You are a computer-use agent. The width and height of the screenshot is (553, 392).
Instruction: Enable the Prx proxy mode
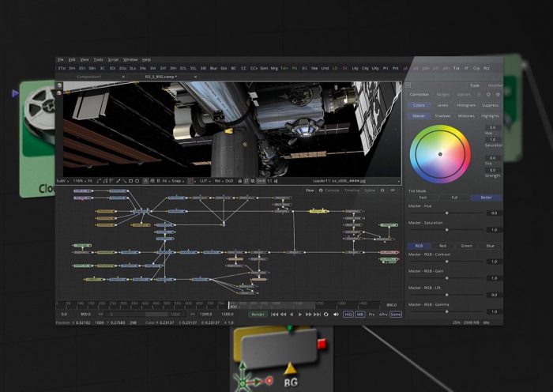[372, 314]
